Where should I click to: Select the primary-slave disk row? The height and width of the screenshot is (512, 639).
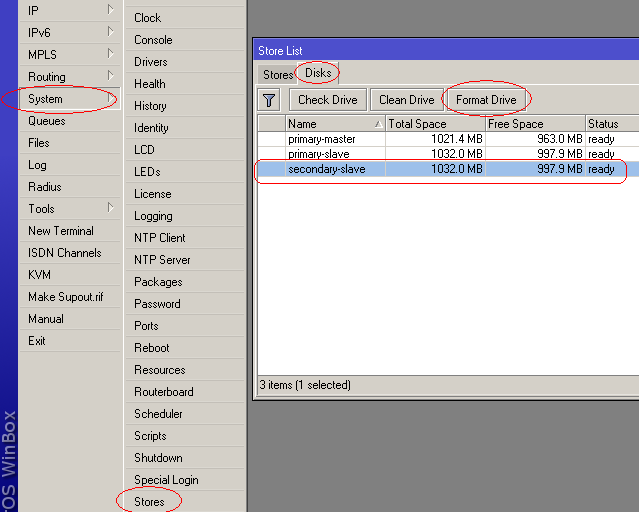tap(319, 154)
